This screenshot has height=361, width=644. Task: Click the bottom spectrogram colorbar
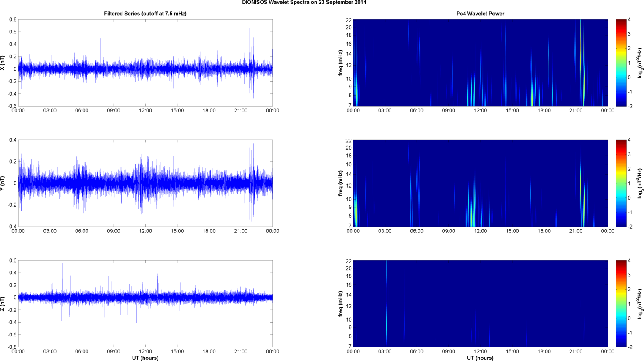tap(621, 304)
